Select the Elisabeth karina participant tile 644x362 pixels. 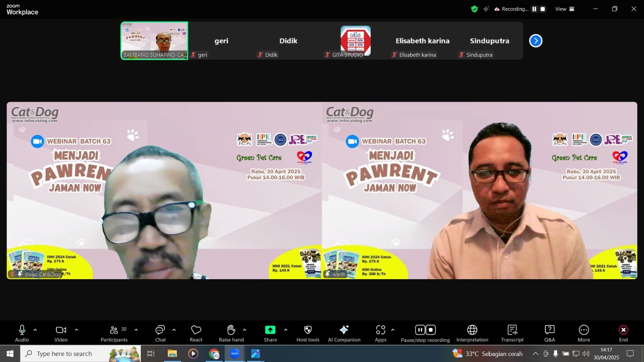pyautogui.click(x=423, y=41)
